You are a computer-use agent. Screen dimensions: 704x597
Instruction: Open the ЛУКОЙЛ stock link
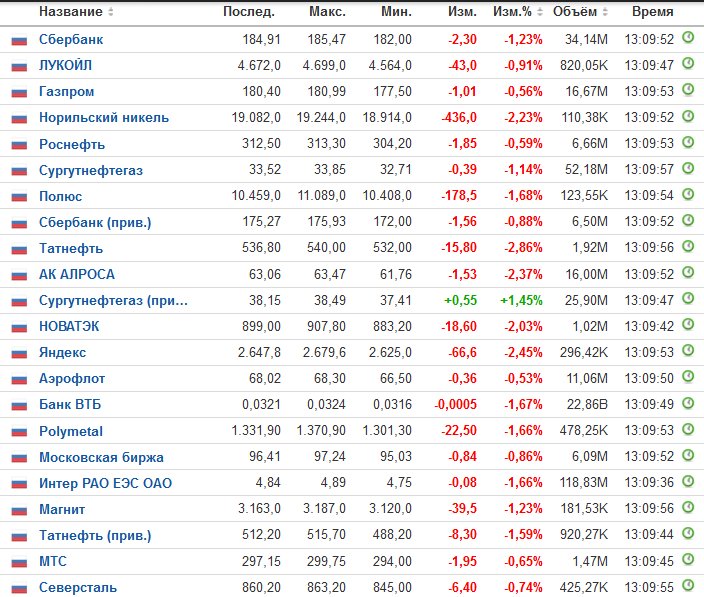(66, 66)
